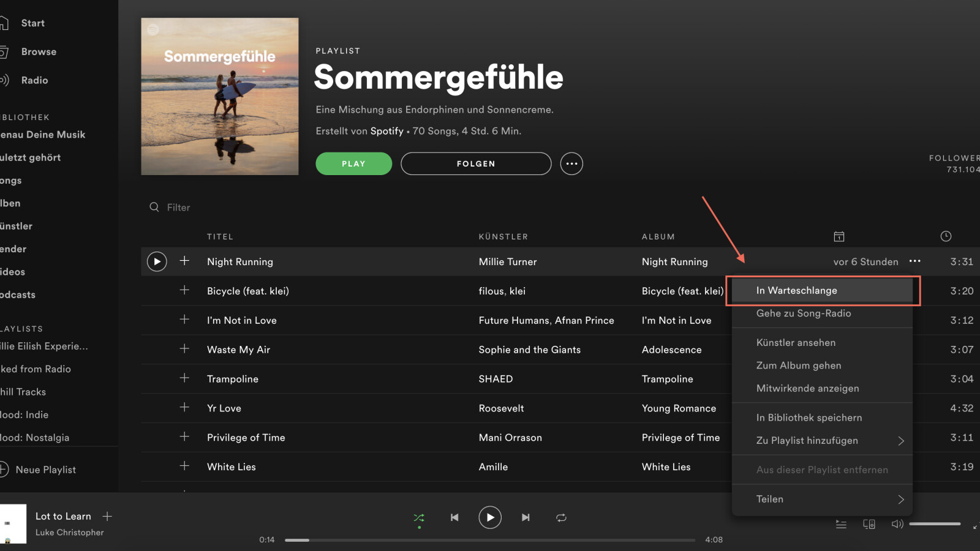Click the volume slider bar

tap(935, 524)
